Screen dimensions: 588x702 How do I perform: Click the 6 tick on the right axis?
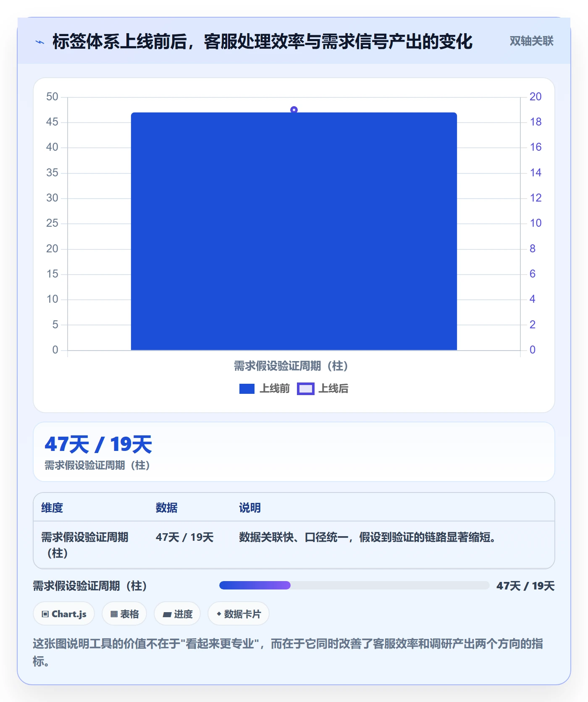533,274
